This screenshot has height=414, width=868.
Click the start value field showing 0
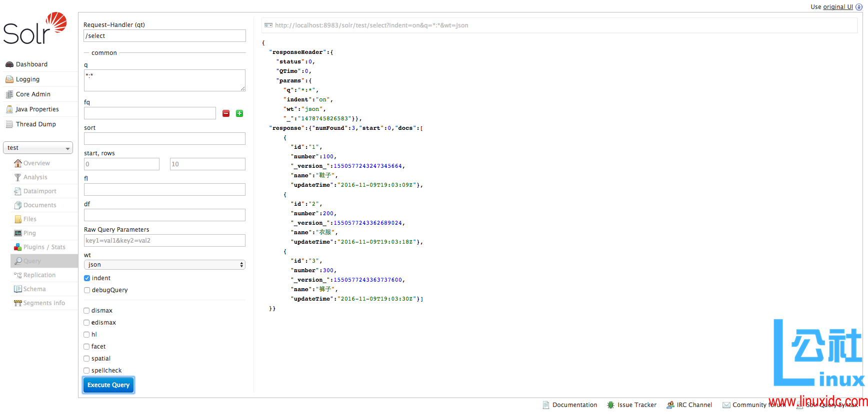121,164
